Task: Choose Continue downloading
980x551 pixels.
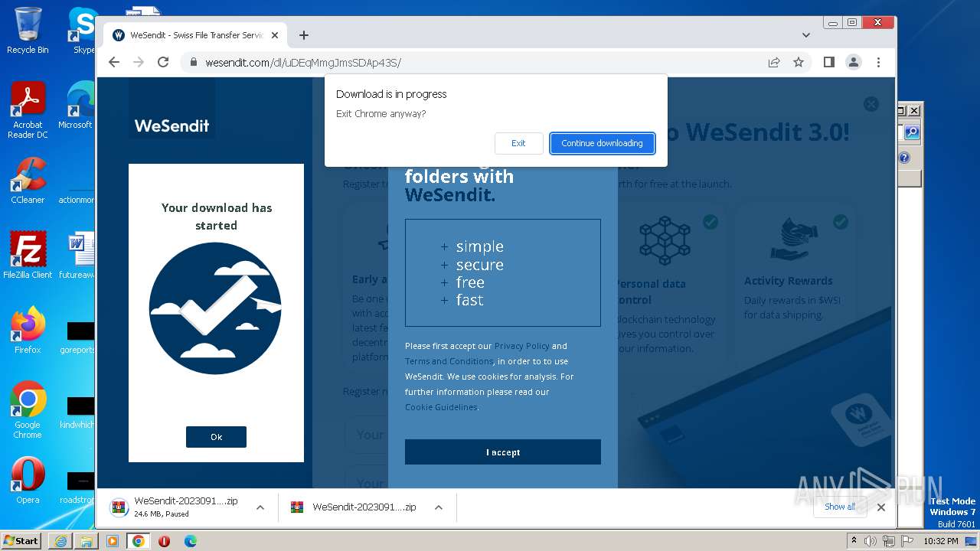Action: [x=602, y=143]
